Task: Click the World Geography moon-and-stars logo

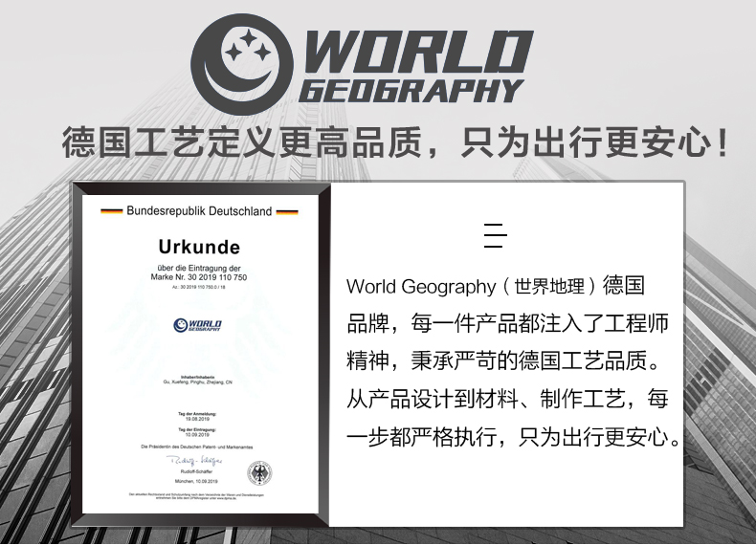Action: [242, 65]
